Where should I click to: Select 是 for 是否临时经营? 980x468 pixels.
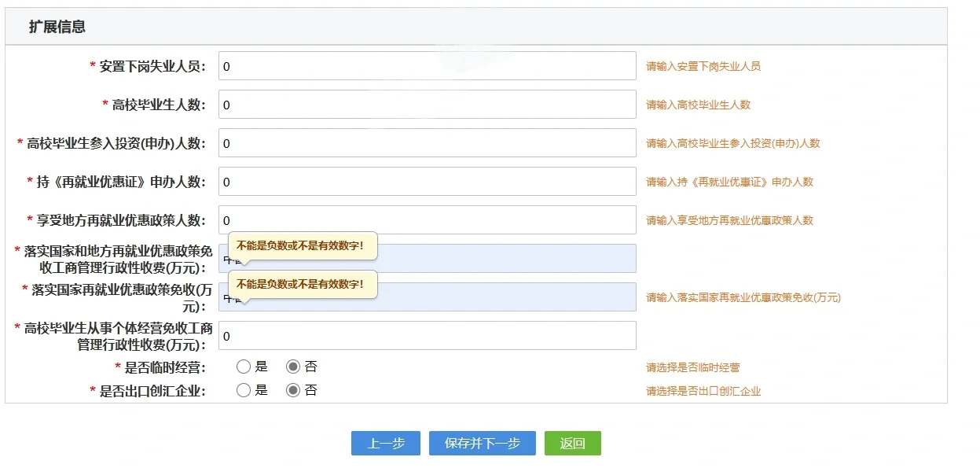(244, 367)
